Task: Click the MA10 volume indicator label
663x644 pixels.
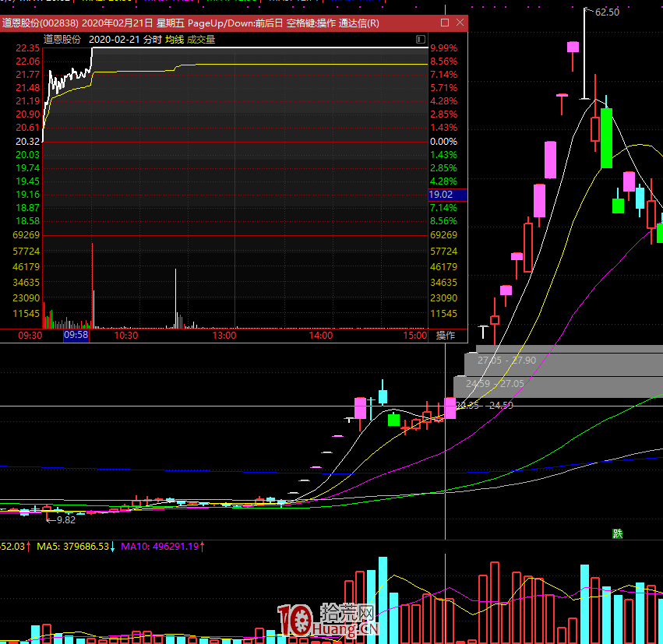Action: [160, 547]
